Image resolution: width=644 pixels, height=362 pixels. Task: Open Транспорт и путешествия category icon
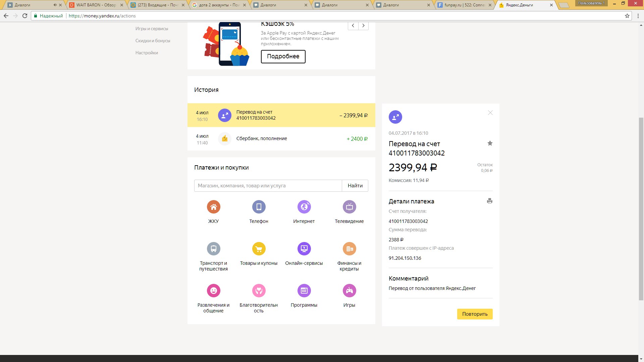pyautogui.click(x=213, y=249)
